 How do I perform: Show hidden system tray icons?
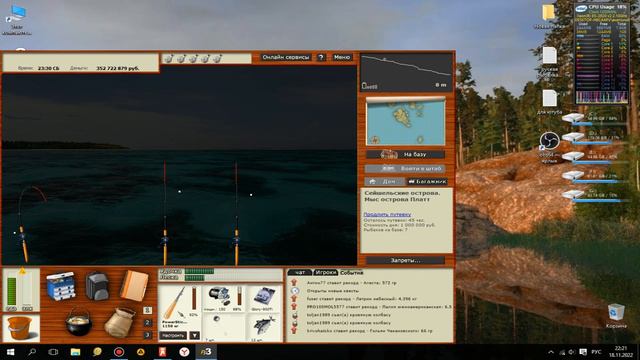coord(551,352)
